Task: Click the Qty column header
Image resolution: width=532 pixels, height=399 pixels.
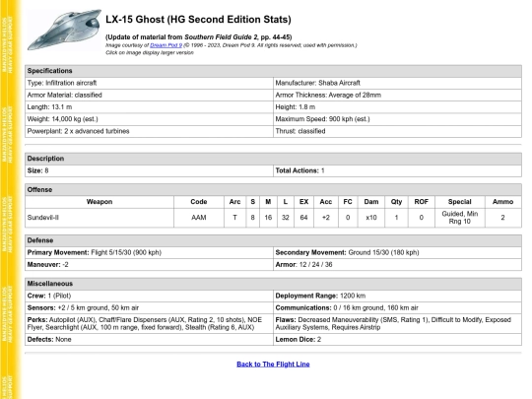Action: [396, 202]
